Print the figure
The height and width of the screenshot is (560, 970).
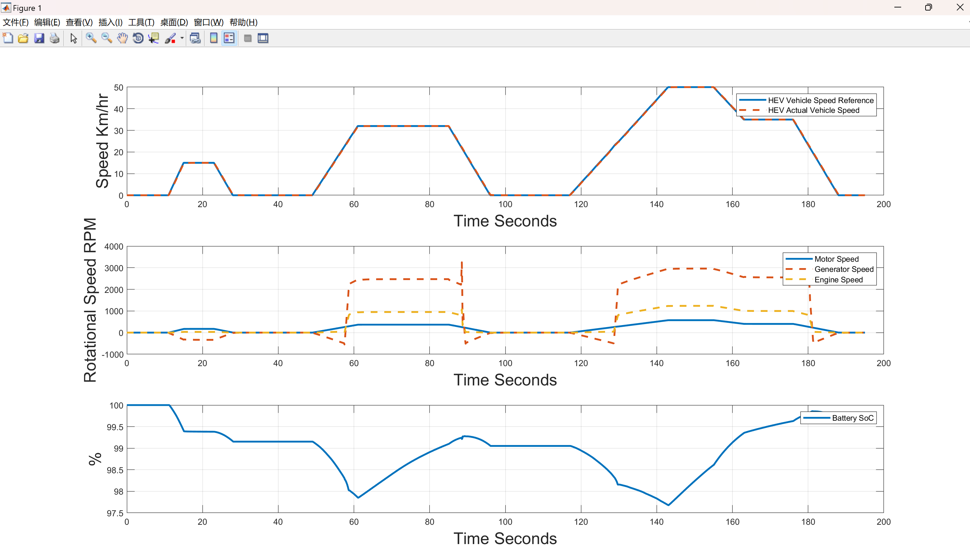coord(54,38)
